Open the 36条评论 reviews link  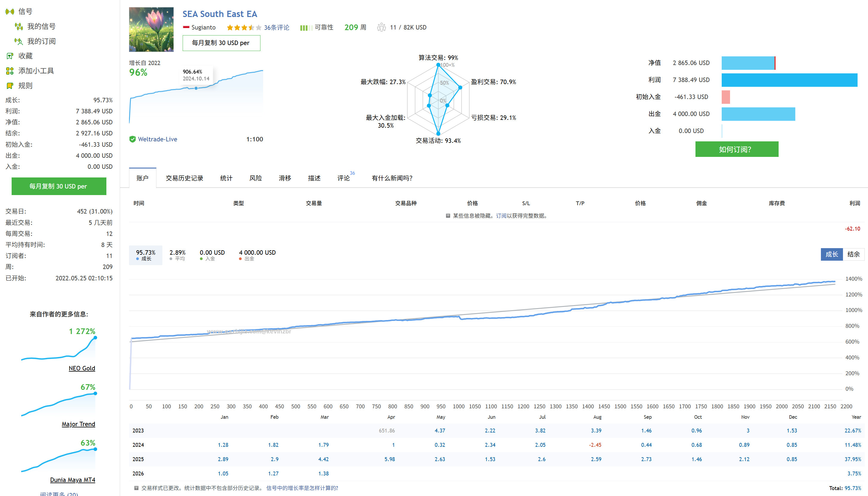click(x=277, y=27)
